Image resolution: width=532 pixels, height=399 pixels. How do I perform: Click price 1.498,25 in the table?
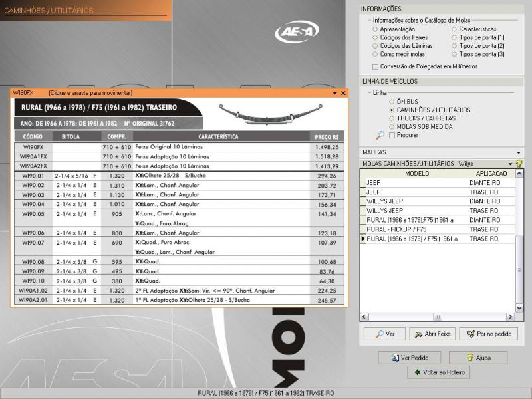327,147
